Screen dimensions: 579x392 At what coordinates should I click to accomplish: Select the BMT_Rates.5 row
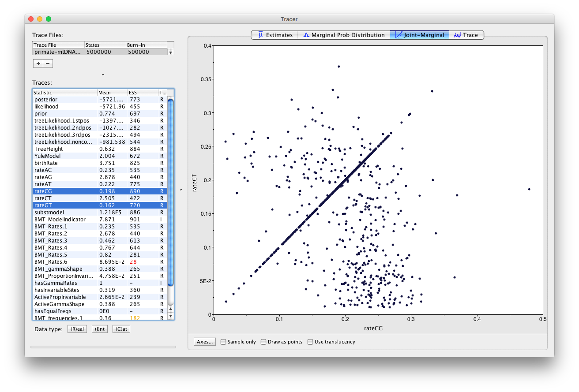coord(100,255)
